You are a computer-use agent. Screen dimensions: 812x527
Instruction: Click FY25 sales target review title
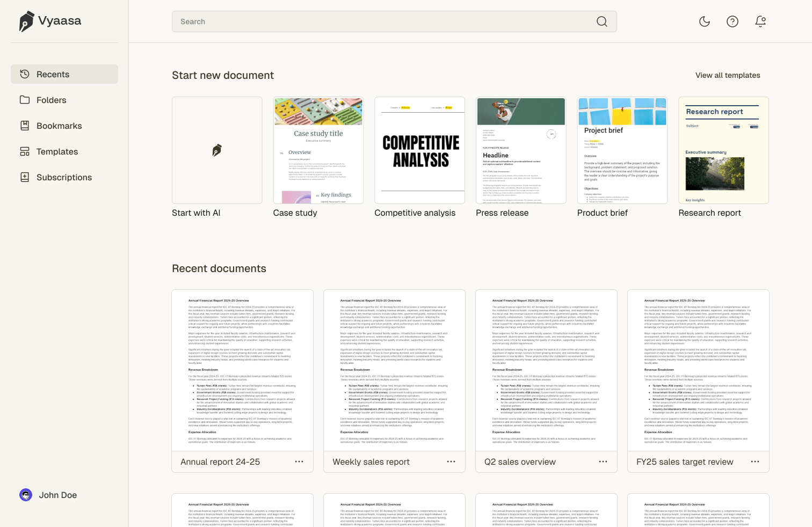tap(685, 462)
